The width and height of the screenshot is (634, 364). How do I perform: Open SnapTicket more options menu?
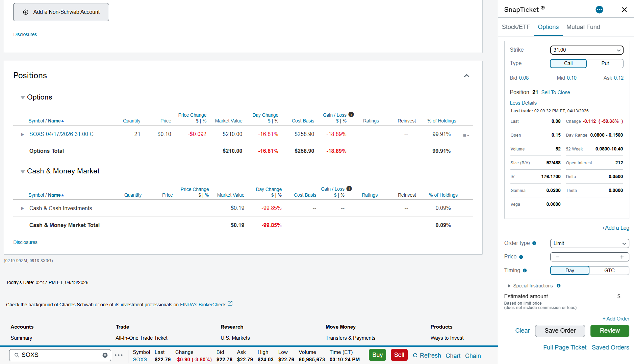(x=599, y=10)
